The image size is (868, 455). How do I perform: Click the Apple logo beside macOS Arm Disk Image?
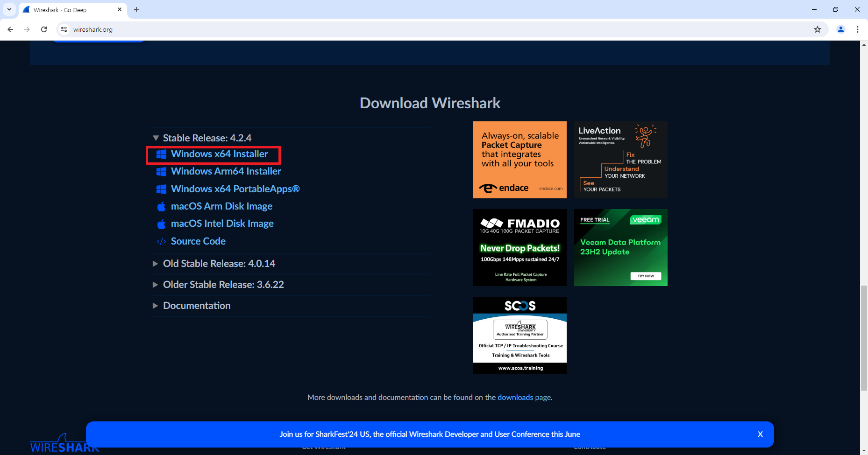click(161, 207)
